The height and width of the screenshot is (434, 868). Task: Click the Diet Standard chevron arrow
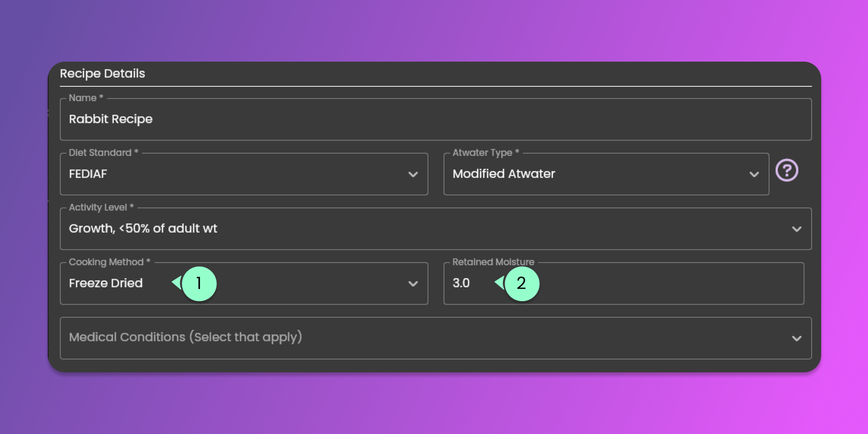pos(413,174)
